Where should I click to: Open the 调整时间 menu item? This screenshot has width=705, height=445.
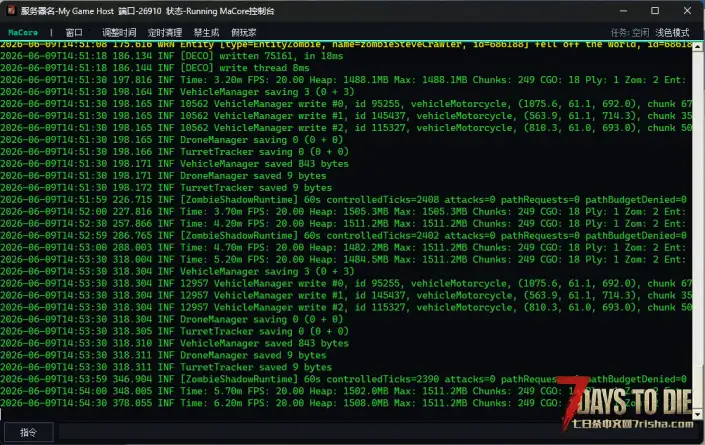(x=119, y=32)
